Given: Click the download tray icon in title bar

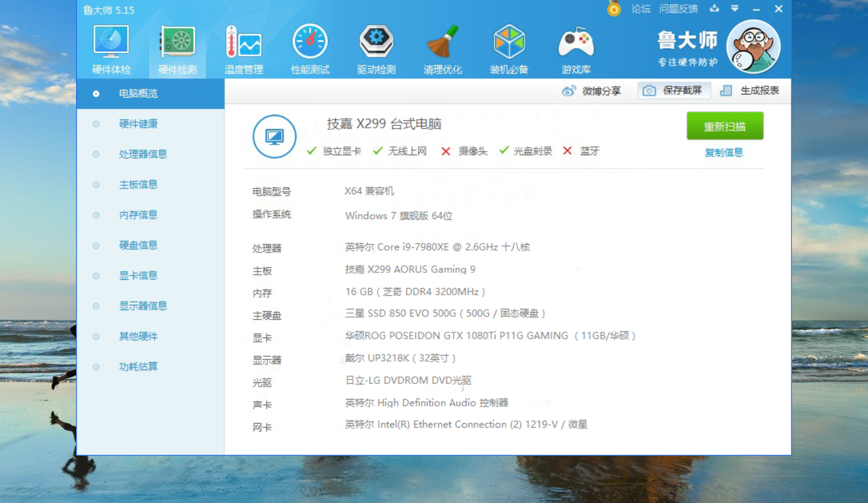Looking at the screenshot, I should coord(715,9).
